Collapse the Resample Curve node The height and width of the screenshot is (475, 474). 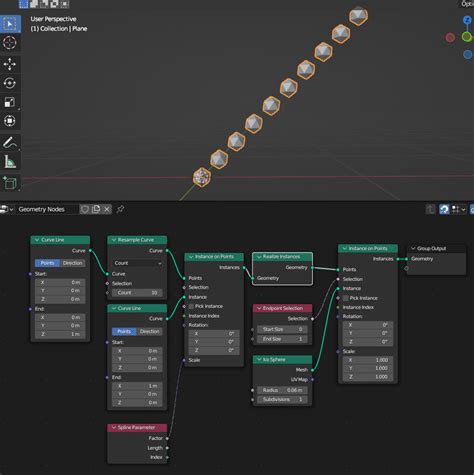point(114,240)
